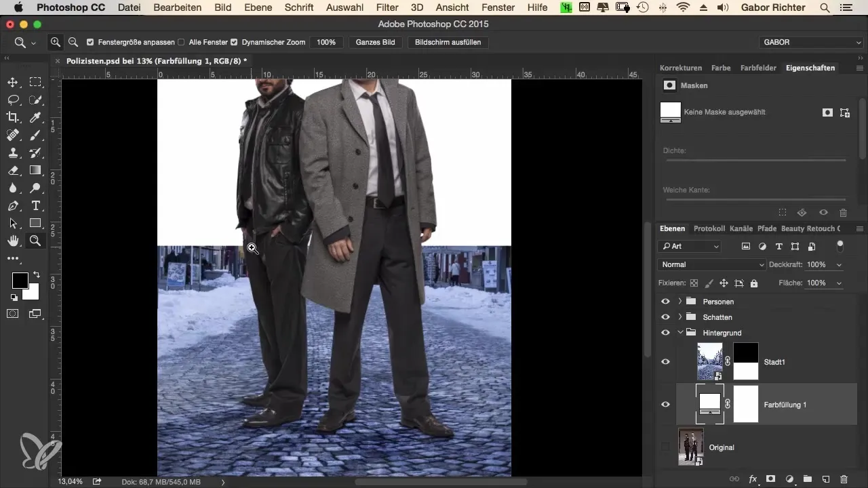Select the Pen tool
This screenshot has height=488, width=868.
tap(13, 205)
